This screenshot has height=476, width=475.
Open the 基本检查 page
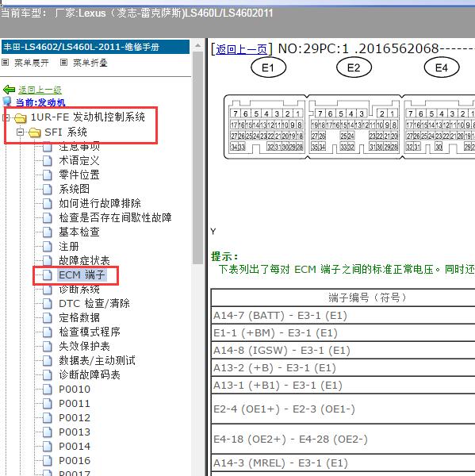[79, 232]
